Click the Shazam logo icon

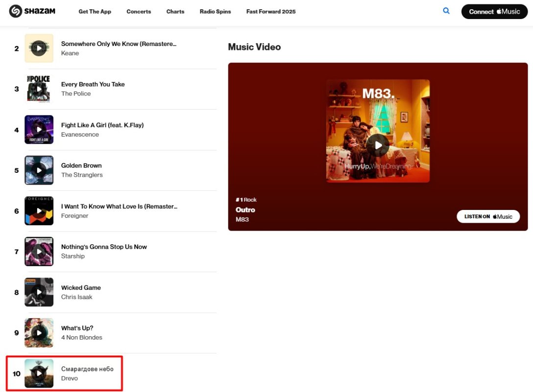16,11
